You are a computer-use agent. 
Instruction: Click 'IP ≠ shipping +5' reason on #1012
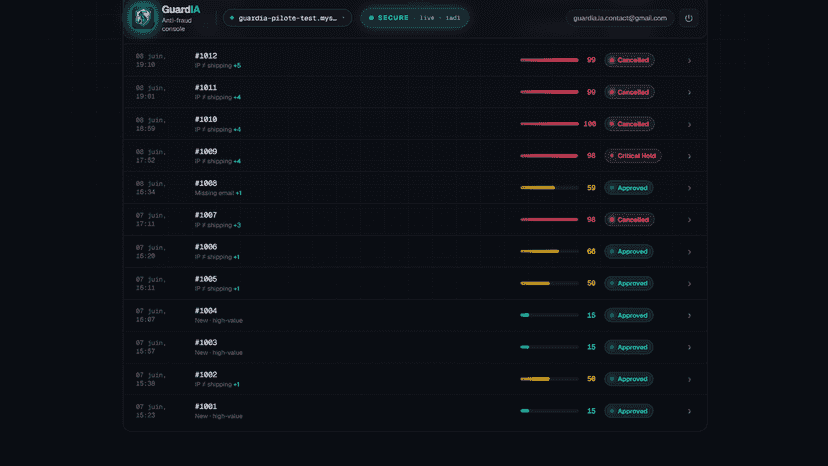(x=218, y=66)
